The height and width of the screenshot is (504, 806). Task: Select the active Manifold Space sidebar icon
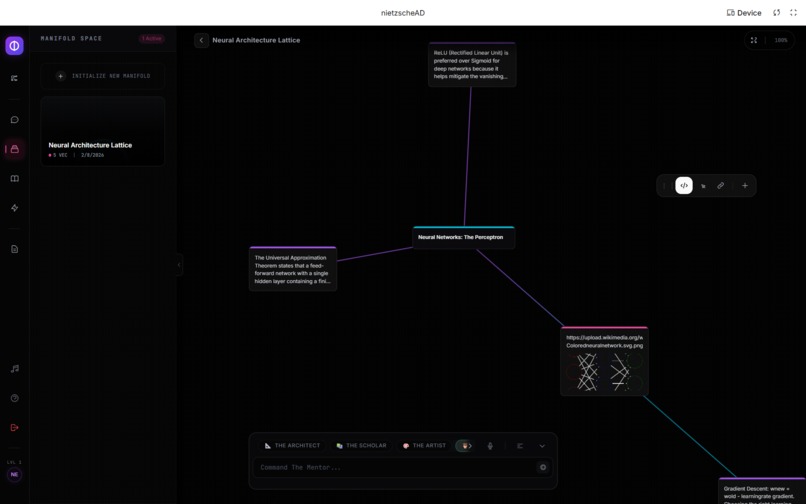(x=14, y=149)
